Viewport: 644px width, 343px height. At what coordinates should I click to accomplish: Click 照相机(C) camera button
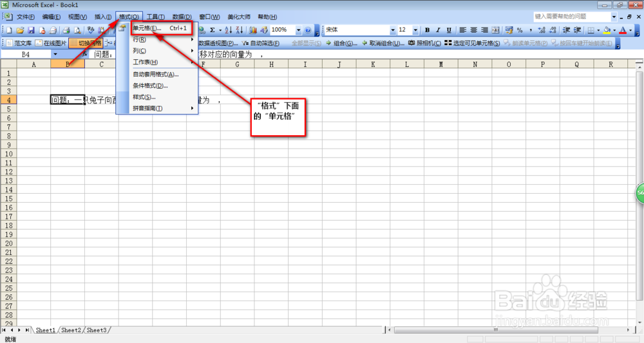[424, 43]
